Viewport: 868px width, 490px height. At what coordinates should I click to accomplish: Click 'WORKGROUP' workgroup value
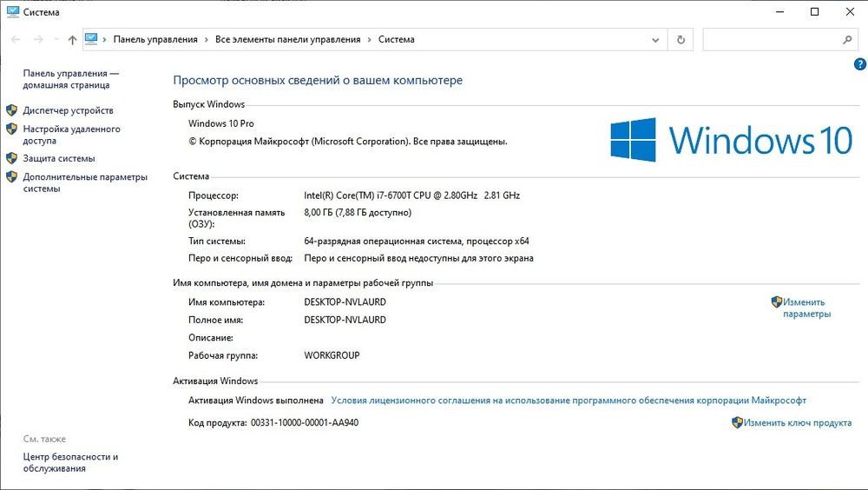[x=332, y=355]
